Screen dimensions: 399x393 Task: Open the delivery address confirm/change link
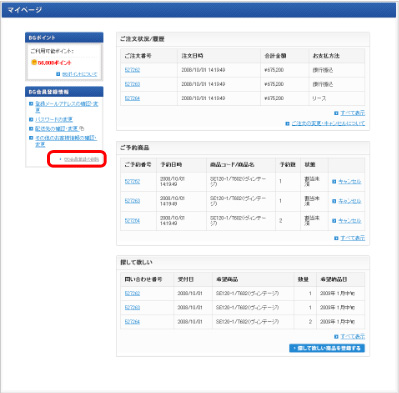pos(57,128)
